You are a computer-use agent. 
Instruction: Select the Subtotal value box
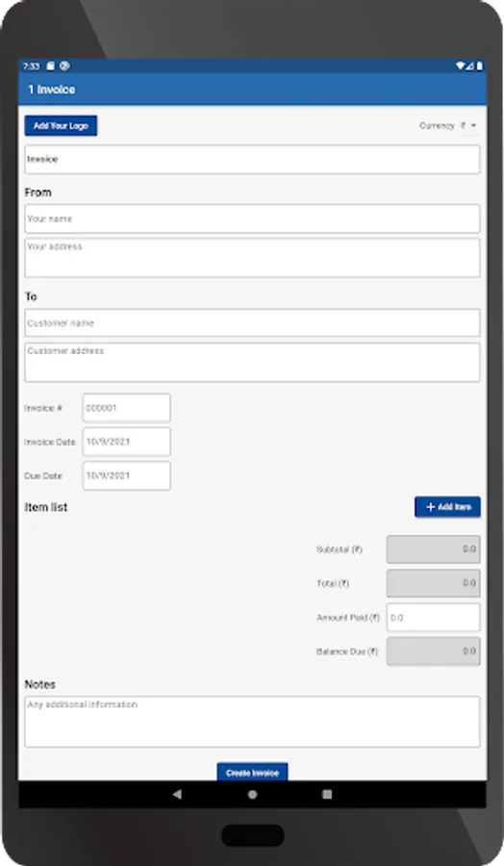434,549
